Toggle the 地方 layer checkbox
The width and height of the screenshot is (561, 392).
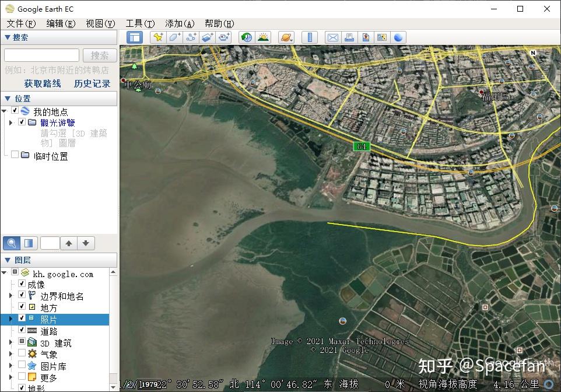pyautogui.click(x=22, y=306)
